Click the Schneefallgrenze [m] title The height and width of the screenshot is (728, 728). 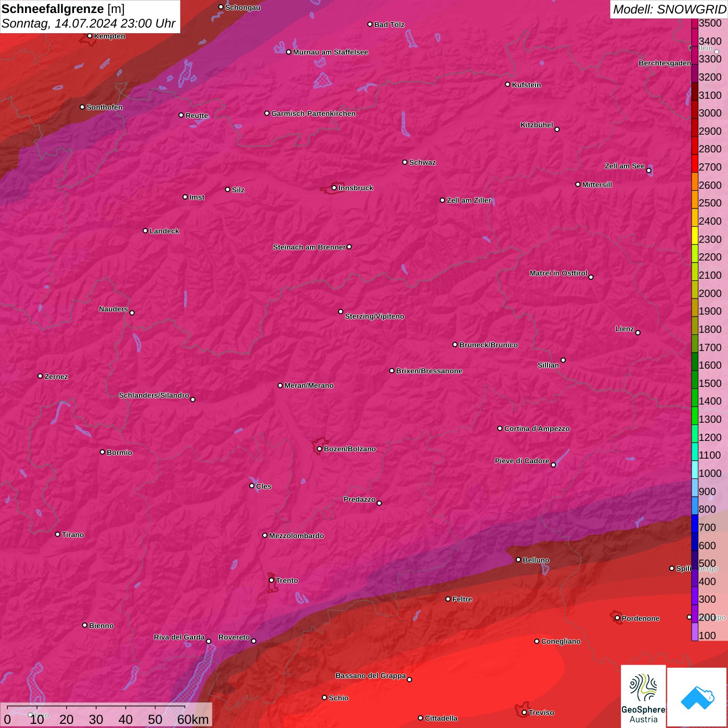tap(63, 9)
